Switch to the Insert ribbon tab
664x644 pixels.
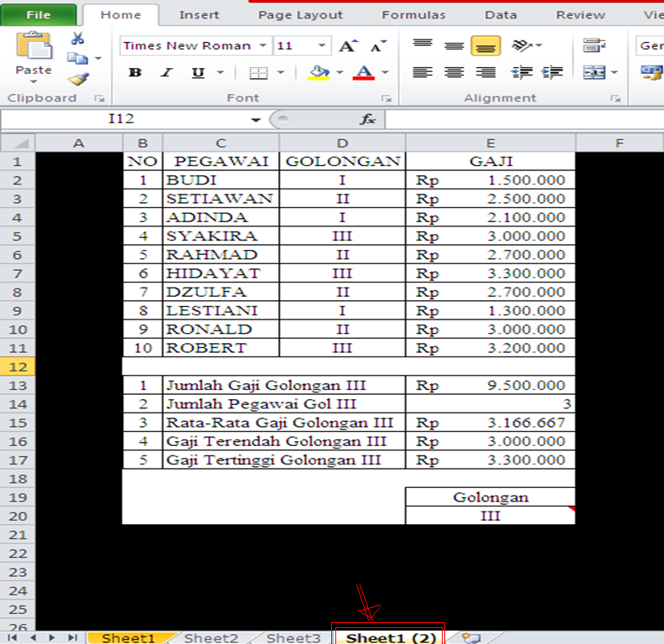point(199,15)
